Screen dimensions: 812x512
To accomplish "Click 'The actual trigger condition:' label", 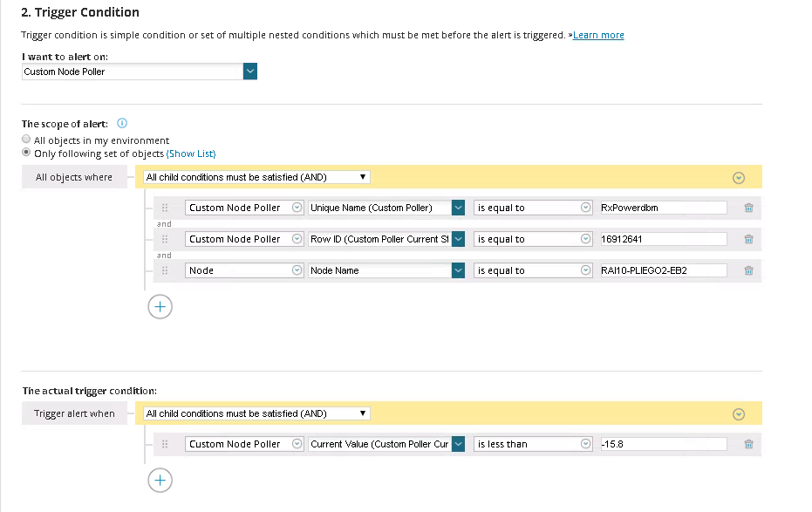I will [x=90, y=391].
